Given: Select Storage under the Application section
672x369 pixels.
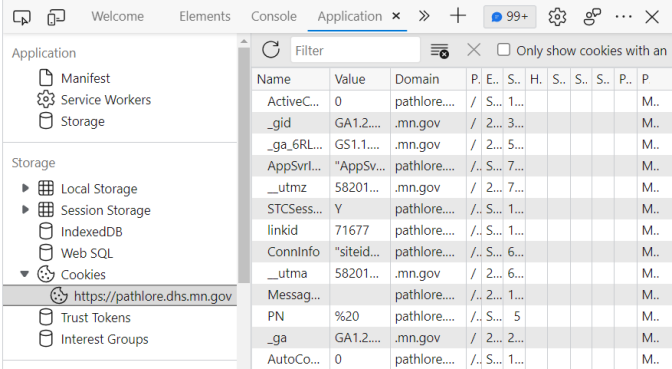Looking at the screenshot, I should coord(83,121).
